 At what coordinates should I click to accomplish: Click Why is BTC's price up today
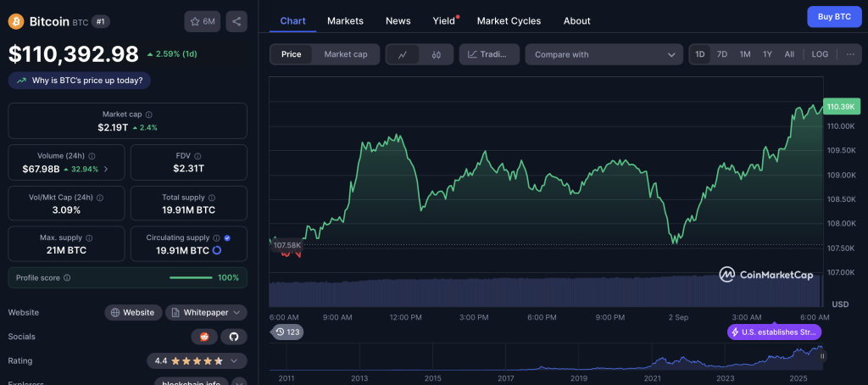pyautogui.click(x=79, y=81)
